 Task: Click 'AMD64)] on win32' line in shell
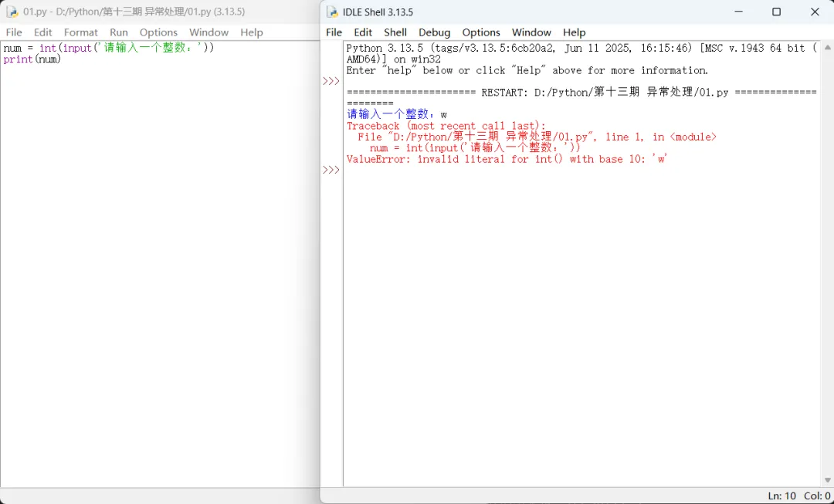394,59
